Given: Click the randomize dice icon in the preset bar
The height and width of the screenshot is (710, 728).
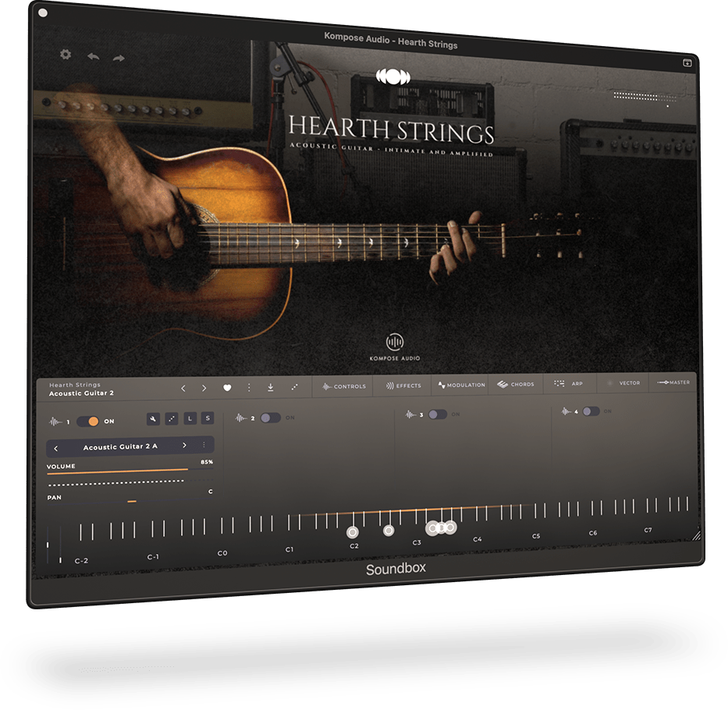Looking at the screenshot, I should pyautogui.click(x=294, y=386).
